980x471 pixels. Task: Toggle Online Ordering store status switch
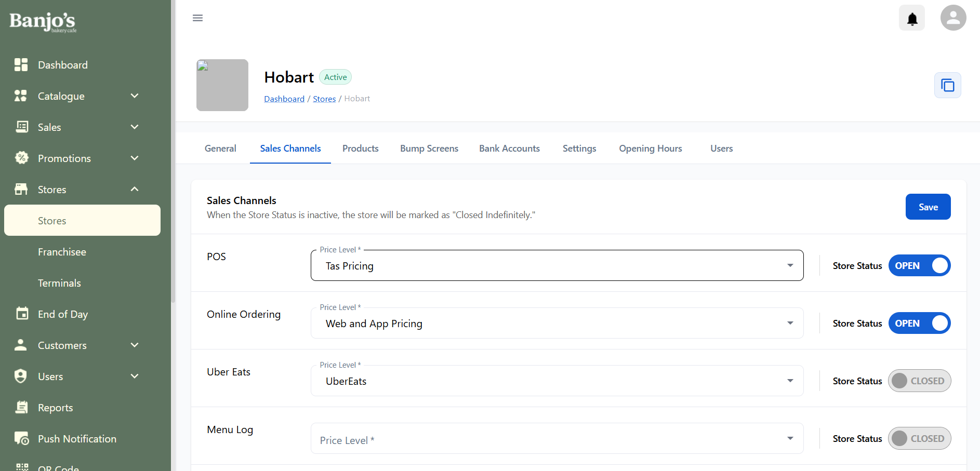[919, 323]
